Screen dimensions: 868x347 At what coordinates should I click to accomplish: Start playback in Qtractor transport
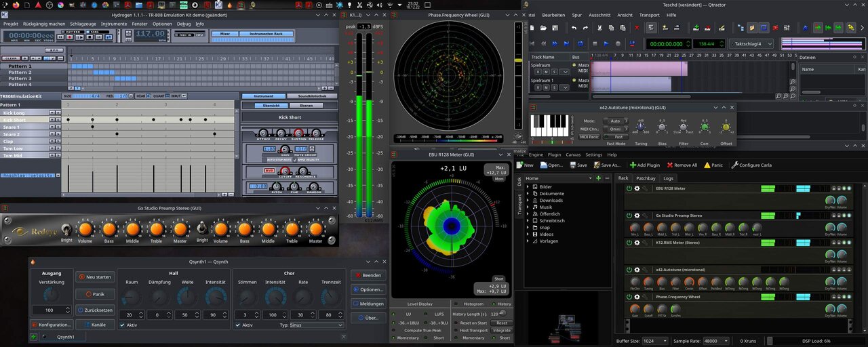606,44
